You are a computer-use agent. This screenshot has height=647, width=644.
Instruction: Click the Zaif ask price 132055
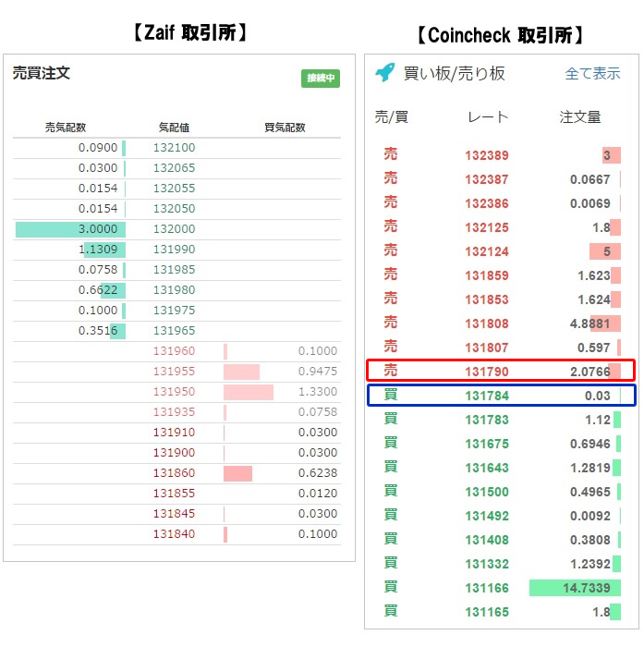[x=174, y=189]
